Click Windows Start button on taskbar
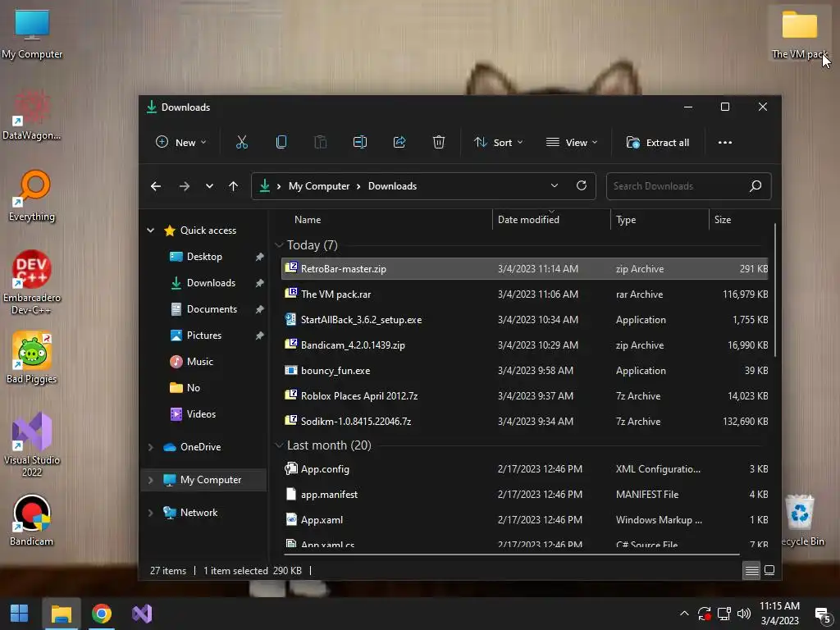The height and width of the screenshot is (630, 840). 20,614
